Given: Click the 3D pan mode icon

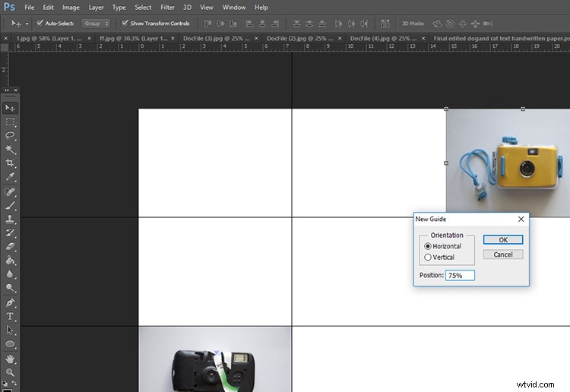Looking at the screenshot, I should (x=462, y=24).
